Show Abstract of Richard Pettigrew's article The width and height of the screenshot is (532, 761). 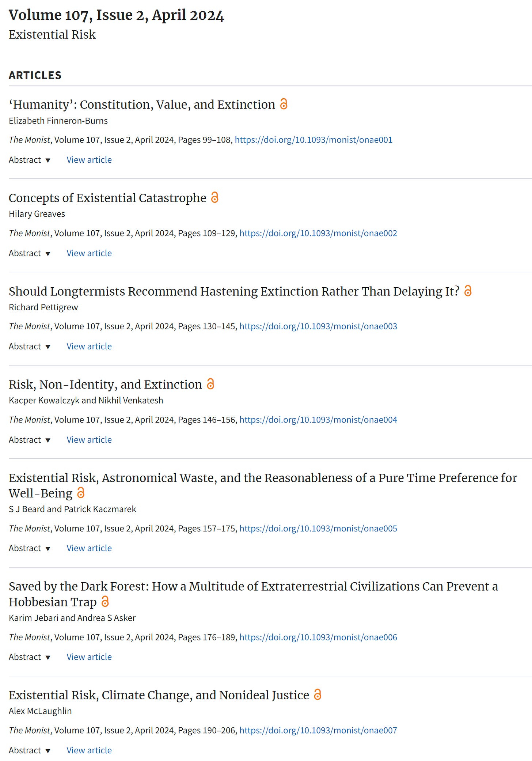click(x=30, y=347)
